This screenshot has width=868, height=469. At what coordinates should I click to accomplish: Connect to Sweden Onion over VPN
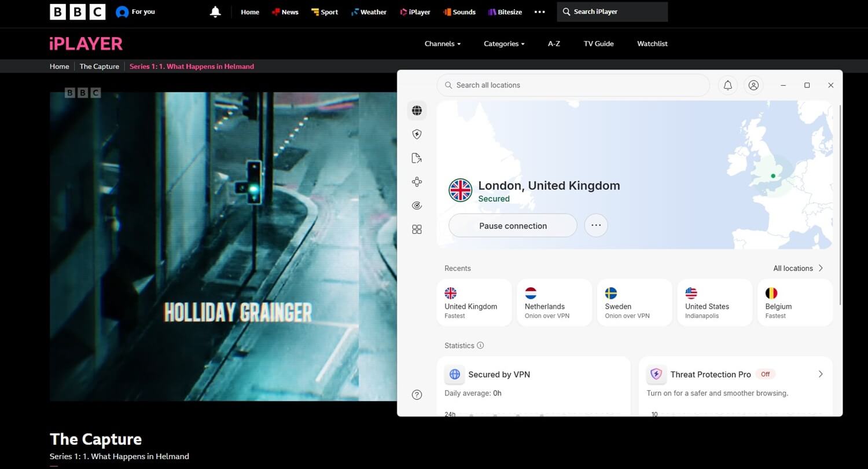click(635, 303)
